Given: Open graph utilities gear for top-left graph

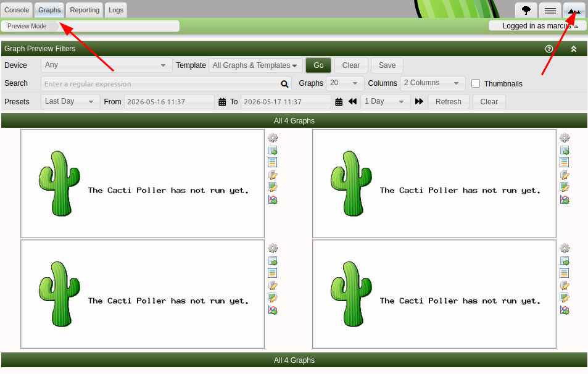Looking at the screenshot, I should click(273, 138).
